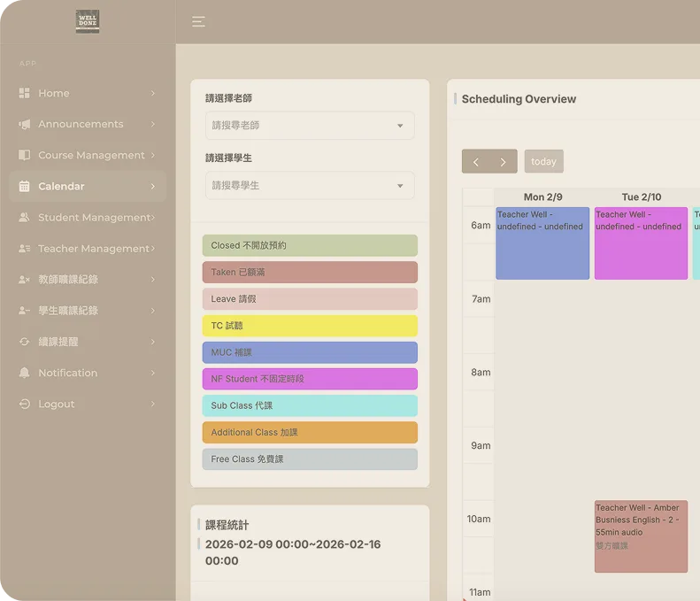Click Free Class 免費課 legend
This screenshot has width=700, height=601.
click(310, 459)
